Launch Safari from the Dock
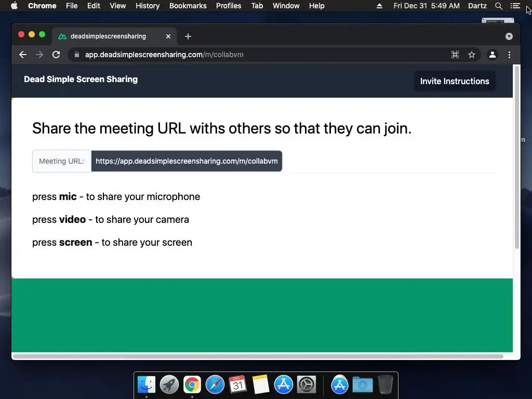 pyautogui.click(x=215, y=384)
